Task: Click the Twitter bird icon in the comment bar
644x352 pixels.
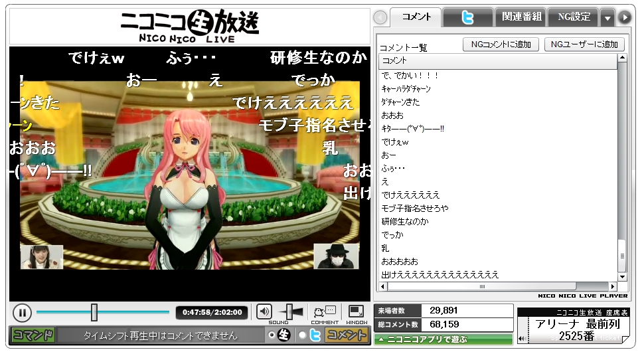Action: 315,335
